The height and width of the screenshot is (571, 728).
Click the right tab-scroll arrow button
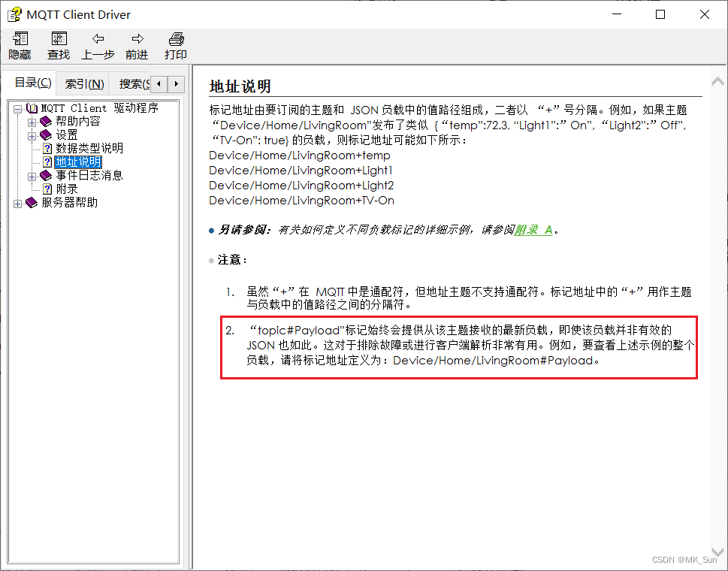pos(176,84)
